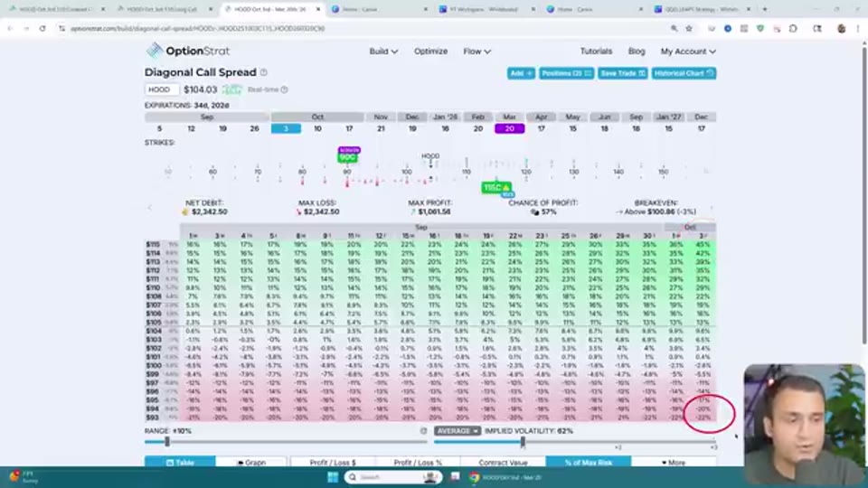
Task: Select the October 3 expiration date
Action: [x=287, y=128]
